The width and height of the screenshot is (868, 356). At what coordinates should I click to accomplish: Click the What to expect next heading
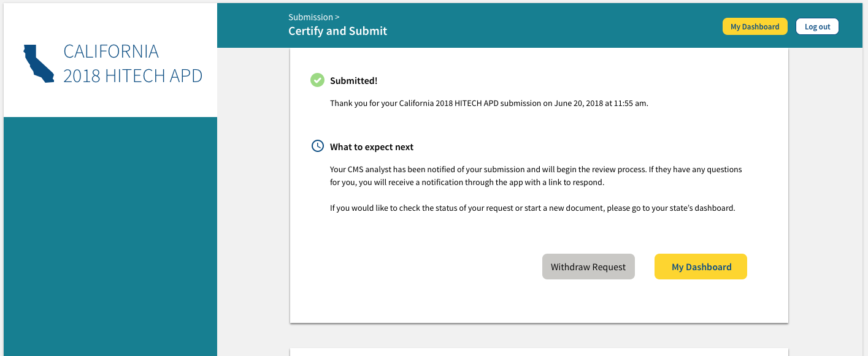click(x=371, y=146)
